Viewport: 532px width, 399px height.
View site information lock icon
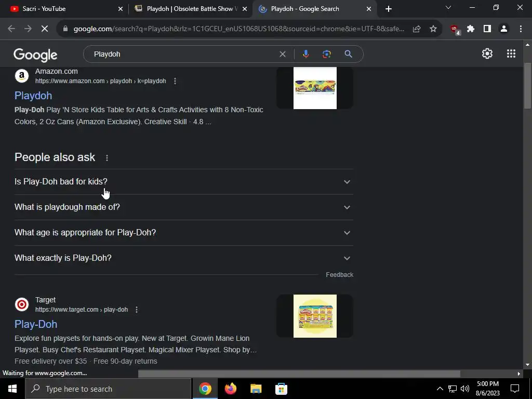pyautogui.click(x=65, y=29)
